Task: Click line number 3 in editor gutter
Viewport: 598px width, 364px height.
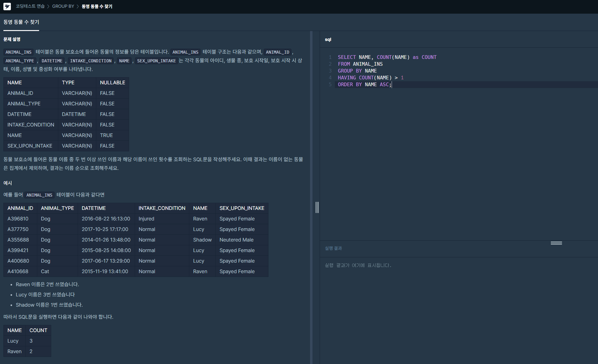Action: point(330,71)
